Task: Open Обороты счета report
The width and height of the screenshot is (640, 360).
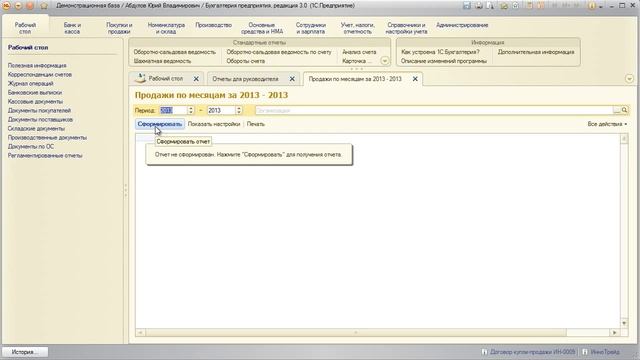Action: tap(246, 61)
